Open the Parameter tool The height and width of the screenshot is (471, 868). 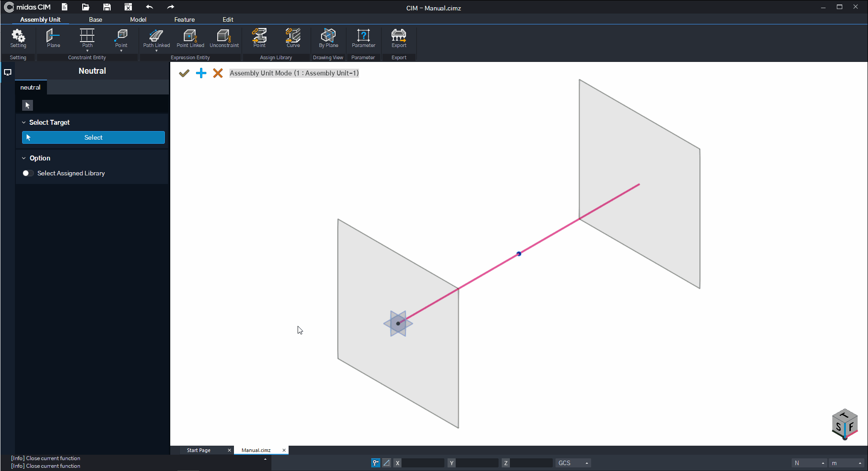[363, 38]
